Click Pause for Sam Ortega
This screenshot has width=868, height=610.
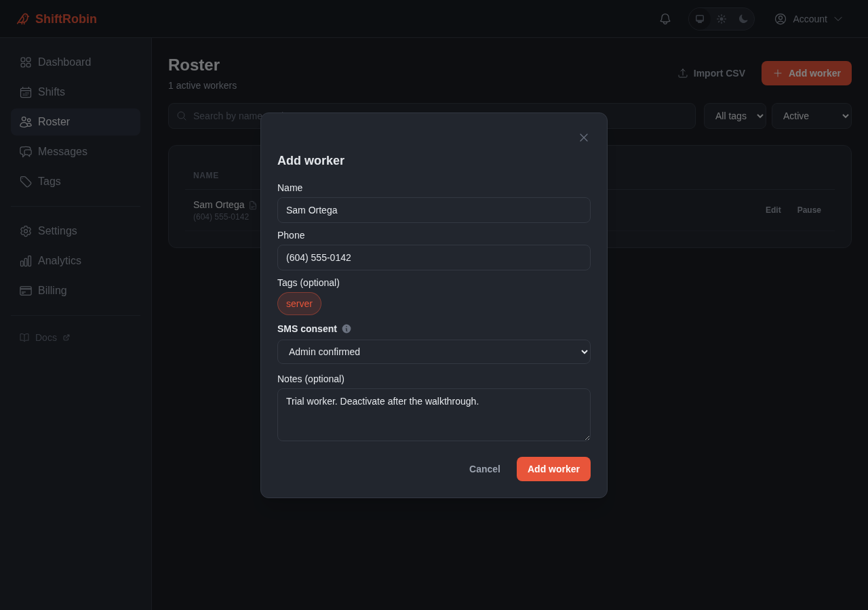coord(809,210)
